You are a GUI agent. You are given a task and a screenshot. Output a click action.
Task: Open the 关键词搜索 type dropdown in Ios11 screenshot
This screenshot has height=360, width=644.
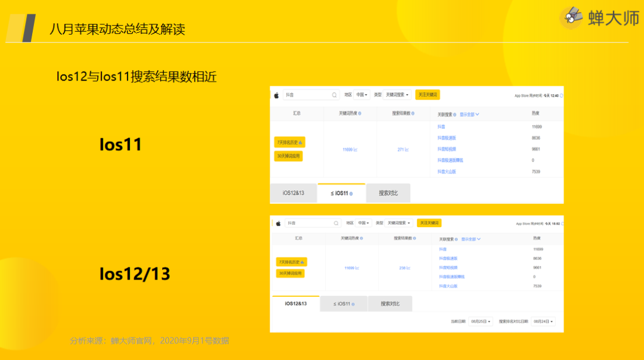tap(397, 95)
